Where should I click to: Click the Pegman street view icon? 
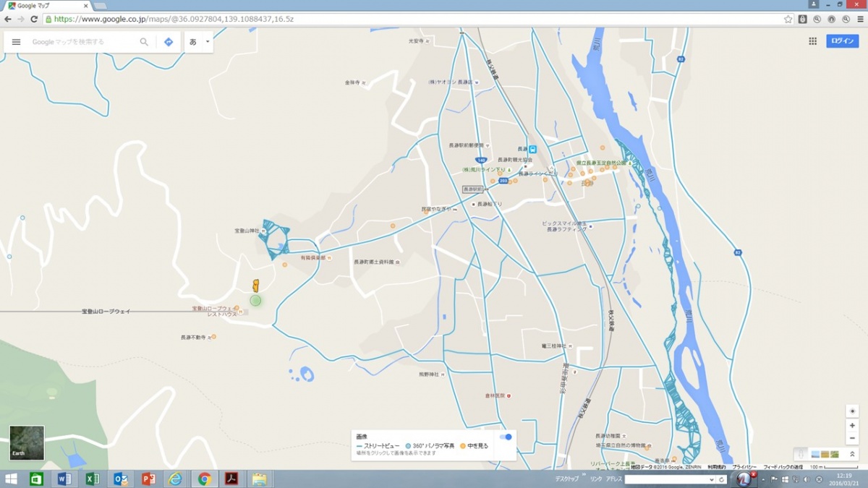coord(800,454)
